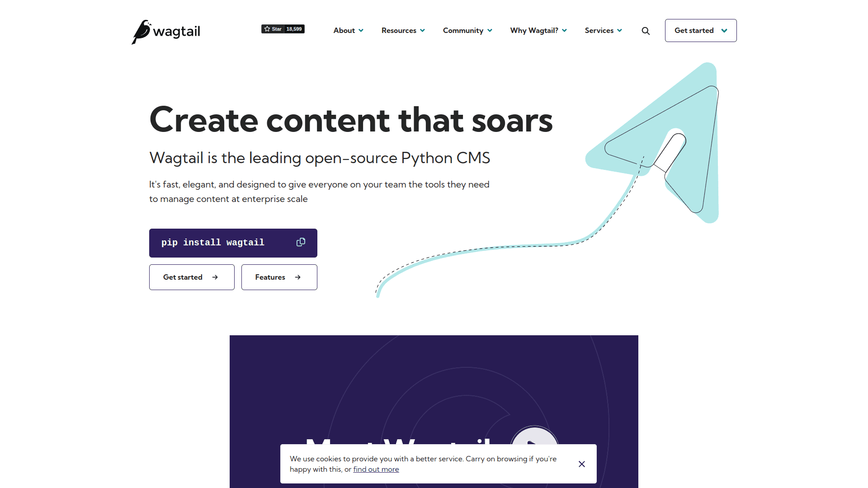This screenshot has width=868, height=488.
Task: Click the pip install wagtail command box
Action: [232, 243]
